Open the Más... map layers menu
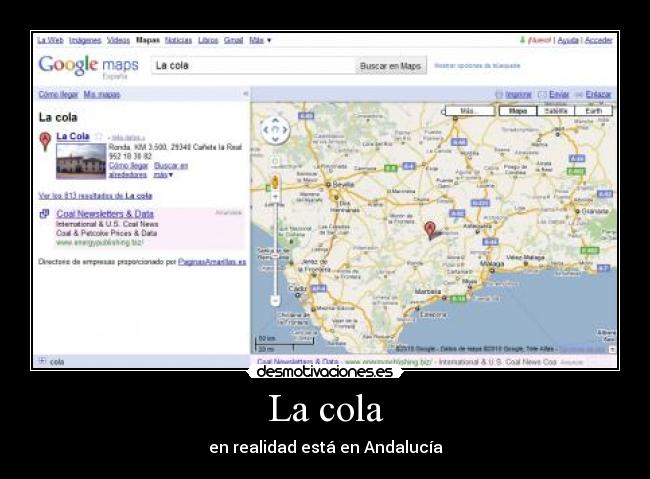Screen dimensions: 650x479 470,111
